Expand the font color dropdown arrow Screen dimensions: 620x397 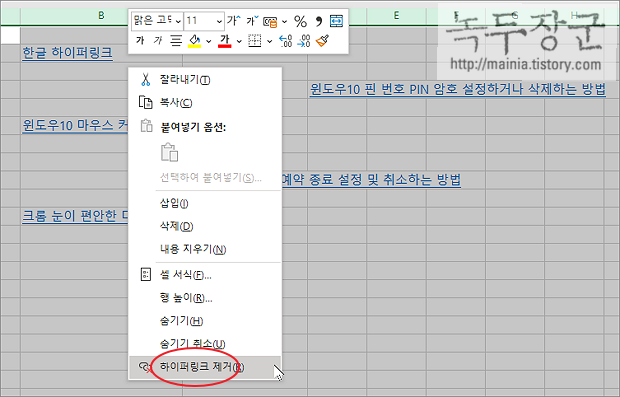239,41
